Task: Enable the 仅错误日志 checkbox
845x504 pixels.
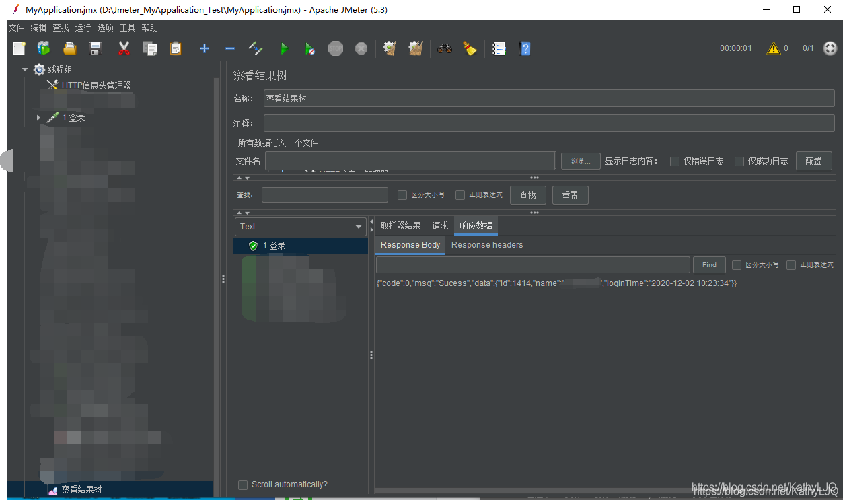Action: point(675,161)
